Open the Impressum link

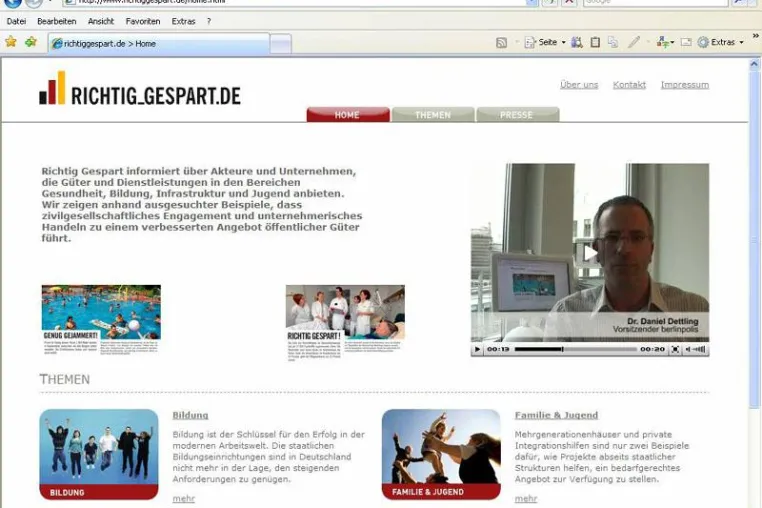pyautogui.click(x=685, y=85)
